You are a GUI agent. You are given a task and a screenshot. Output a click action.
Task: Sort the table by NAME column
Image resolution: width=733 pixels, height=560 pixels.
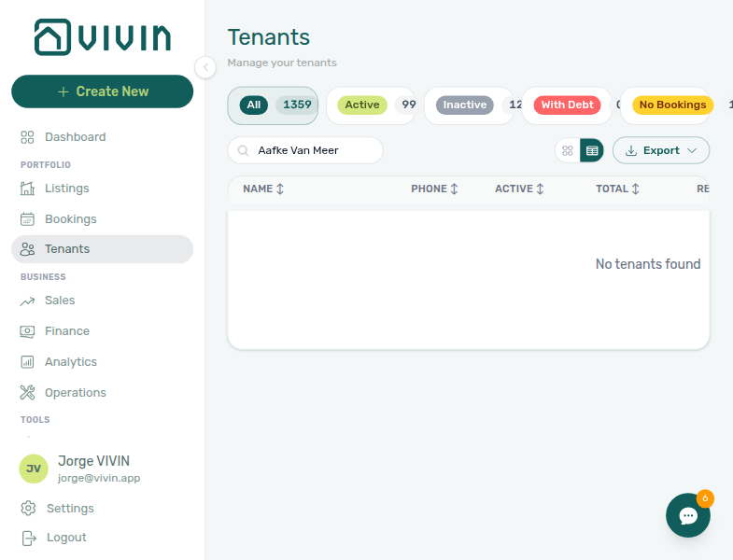point(263,189)
